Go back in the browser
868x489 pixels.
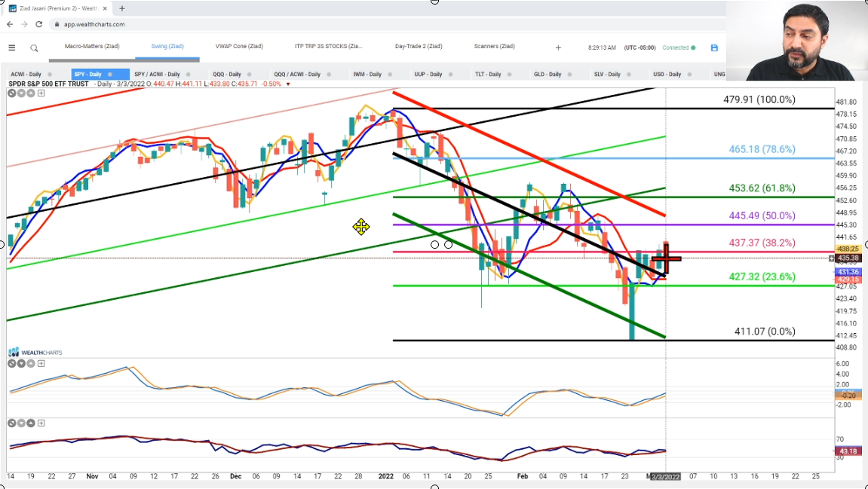pyautogui.click(x=10, y=24)
